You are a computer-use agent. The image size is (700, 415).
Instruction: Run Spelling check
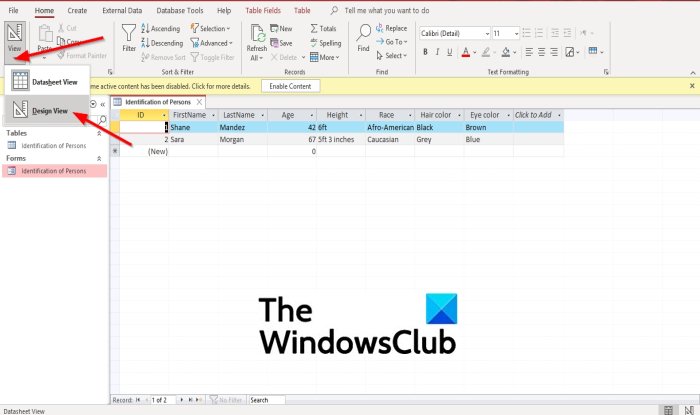tap(325, 43)
